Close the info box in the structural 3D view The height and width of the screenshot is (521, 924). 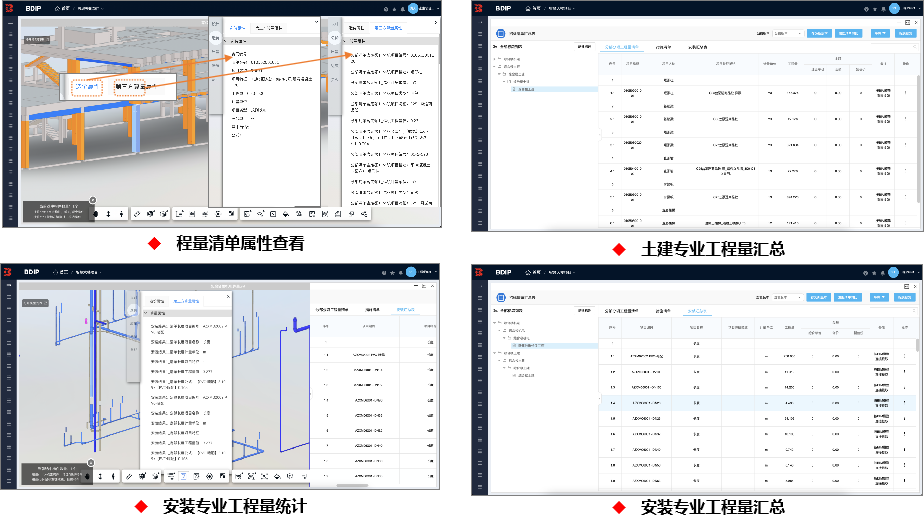(x=93, y=199)
